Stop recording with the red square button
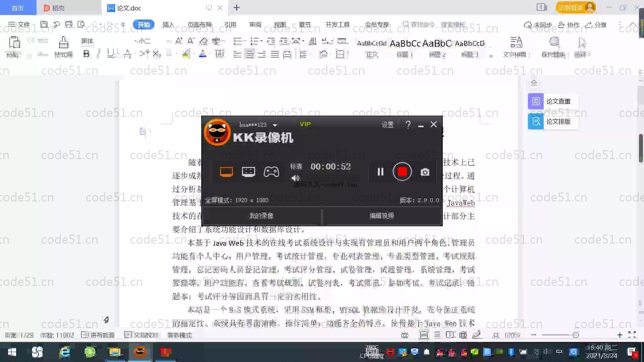The image size is (644, 362). 402,172
